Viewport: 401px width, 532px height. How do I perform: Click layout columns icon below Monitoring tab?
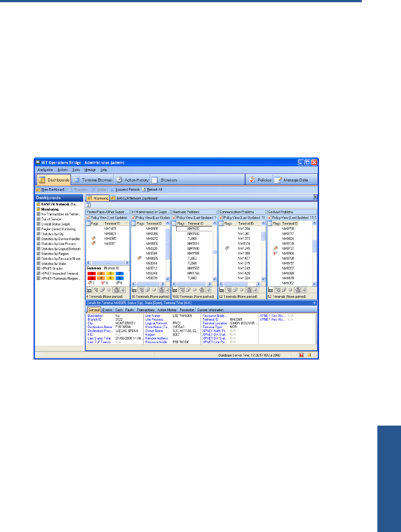tap(89, 205)
